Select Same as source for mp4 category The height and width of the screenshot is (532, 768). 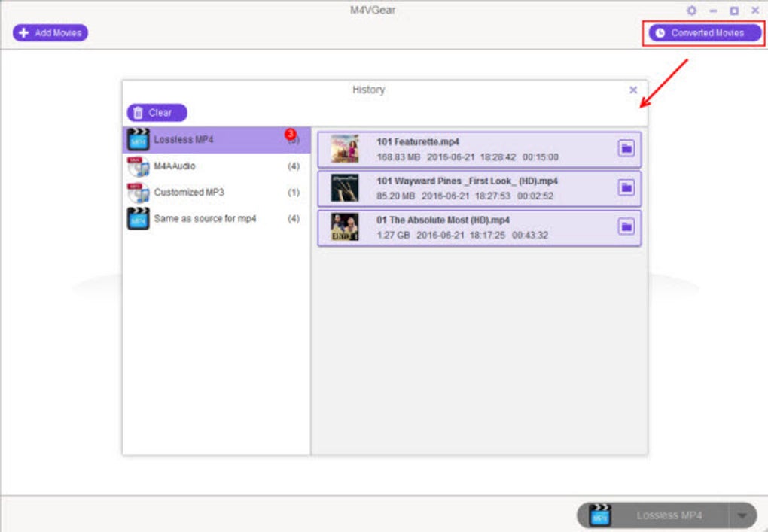pos(217,219)
